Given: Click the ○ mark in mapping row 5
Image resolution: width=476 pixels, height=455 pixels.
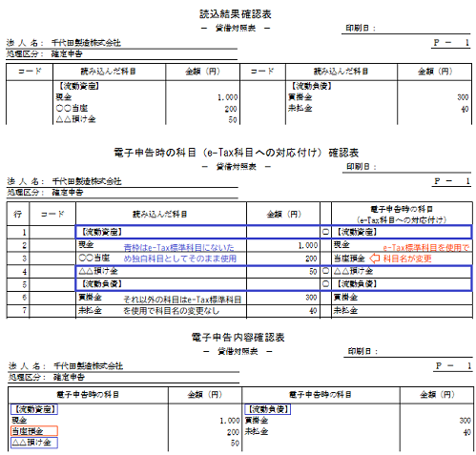Looking at the screenshot, I should [x=325, y=284].
